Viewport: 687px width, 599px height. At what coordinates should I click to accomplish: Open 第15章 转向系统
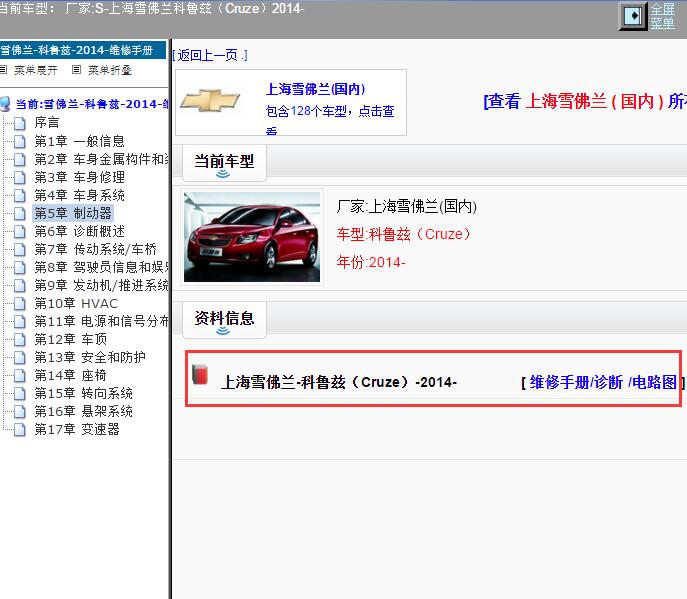pos(83,393)
